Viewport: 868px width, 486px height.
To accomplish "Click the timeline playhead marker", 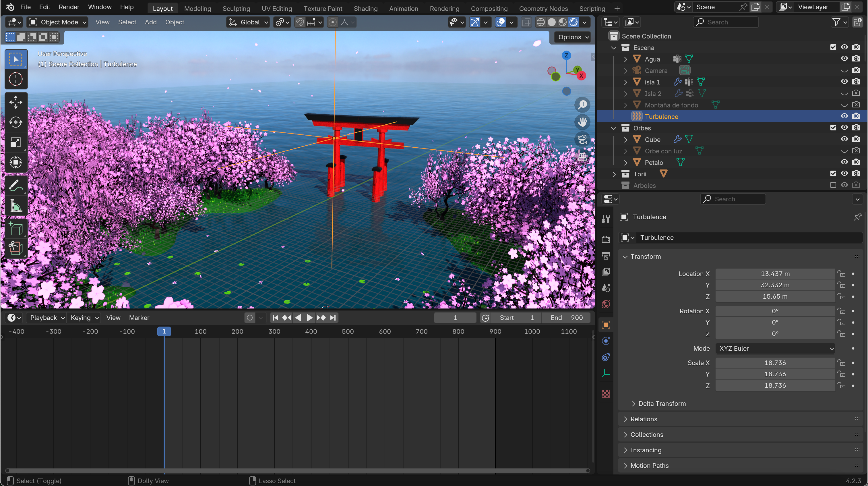I will (x=164, y=331).
